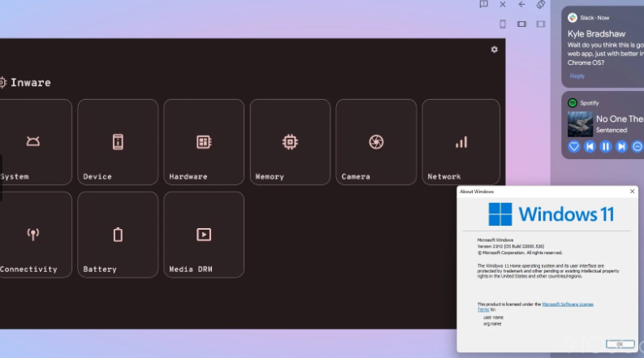644x358 pixels.
Task: Click the back arrow in top toolbar
Action: click(521, 5)
